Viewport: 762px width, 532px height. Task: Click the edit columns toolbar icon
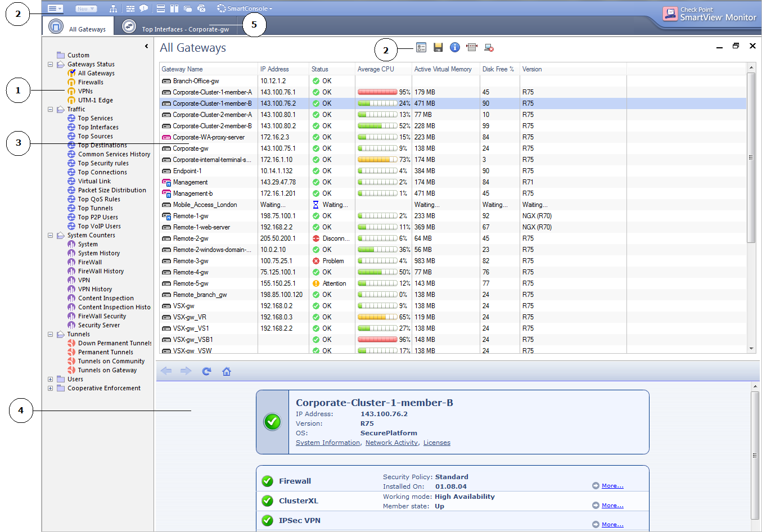472,48
